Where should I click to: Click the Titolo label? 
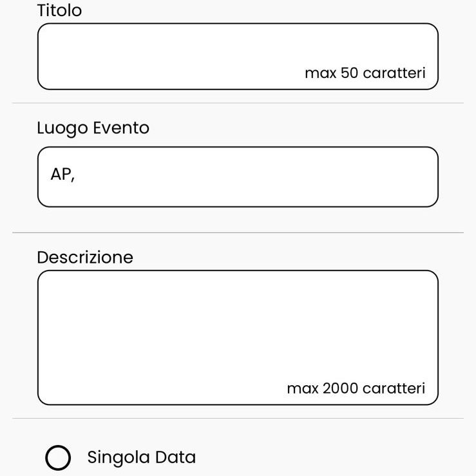click(59, 10)
